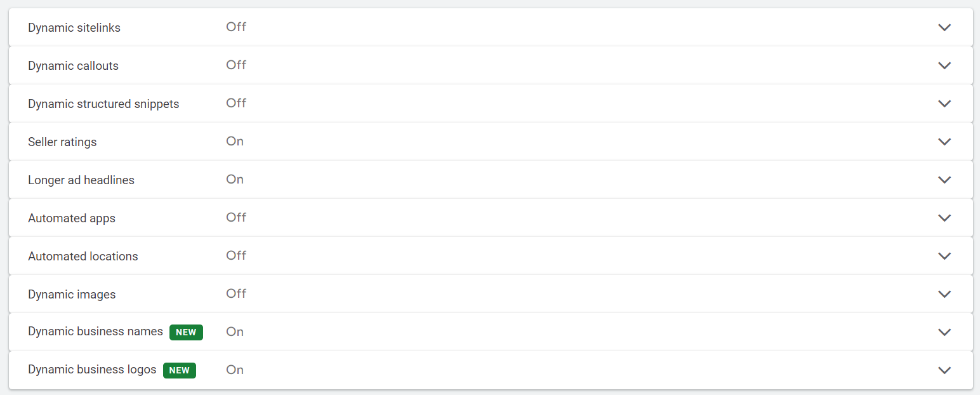Open the Dynamic structured snippets details
The width and height of the screenshot is (980, 395).
pos(944,104)
